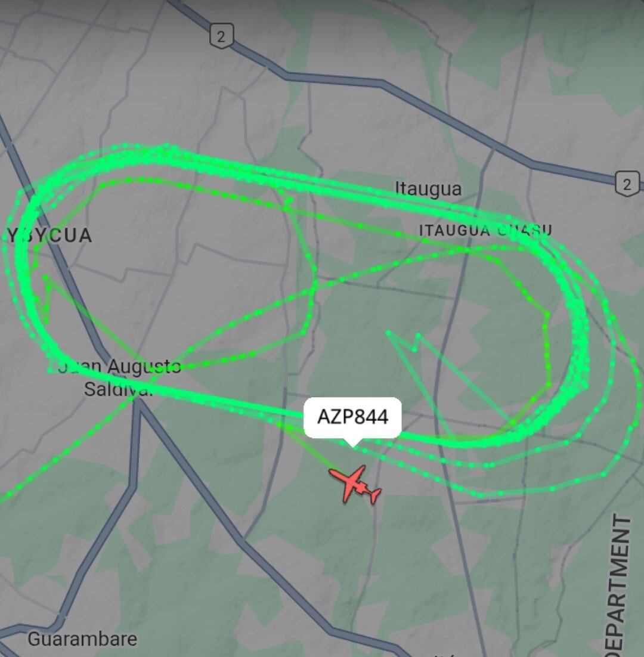Image resolution: width=644 pixels, height=657 pixels.
Task: Click the Juan Augusto Saldivar label
Action: click(x=119, y=377)
